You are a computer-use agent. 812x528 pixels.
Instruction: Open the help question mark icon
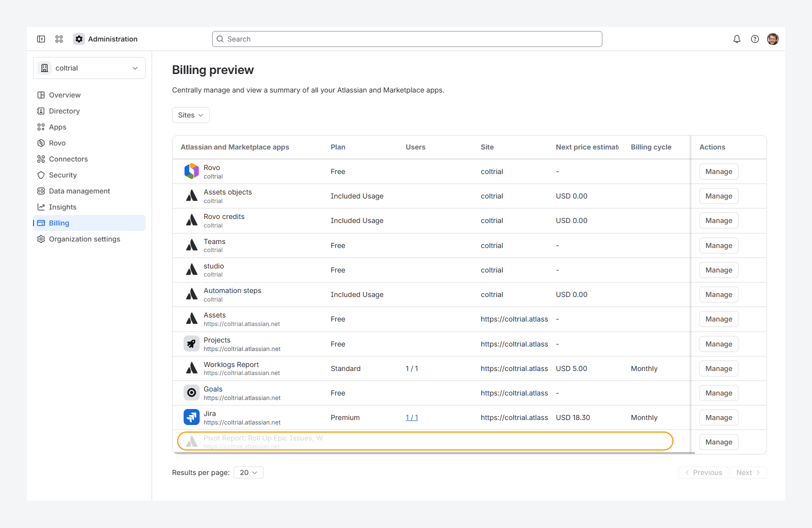tap(755, 39)
